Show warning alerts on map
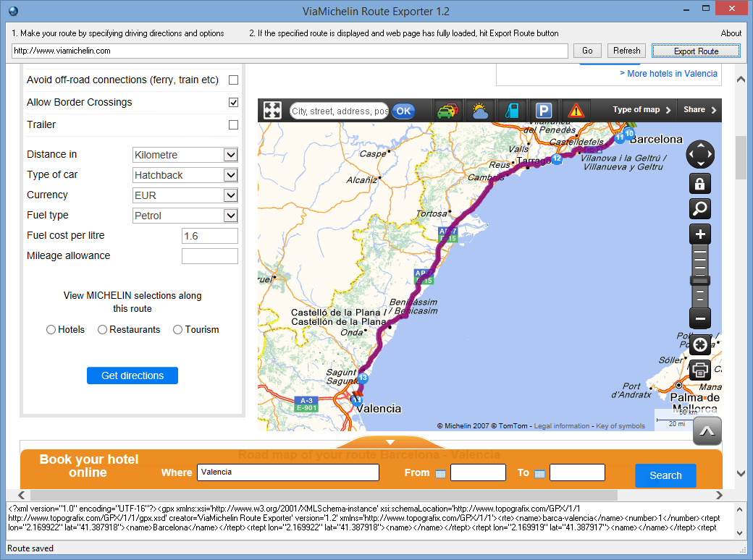 (x=576, y=111)
